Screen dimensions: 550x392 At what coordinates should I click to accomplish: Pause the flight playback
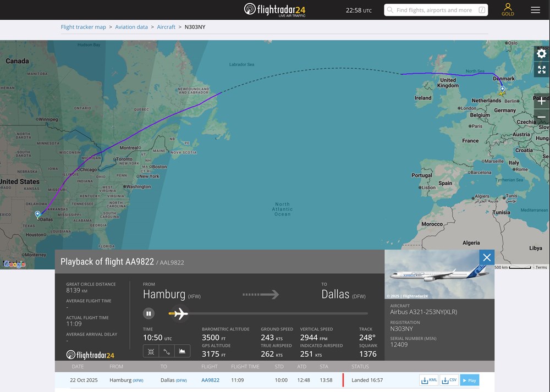click(148, 313)
